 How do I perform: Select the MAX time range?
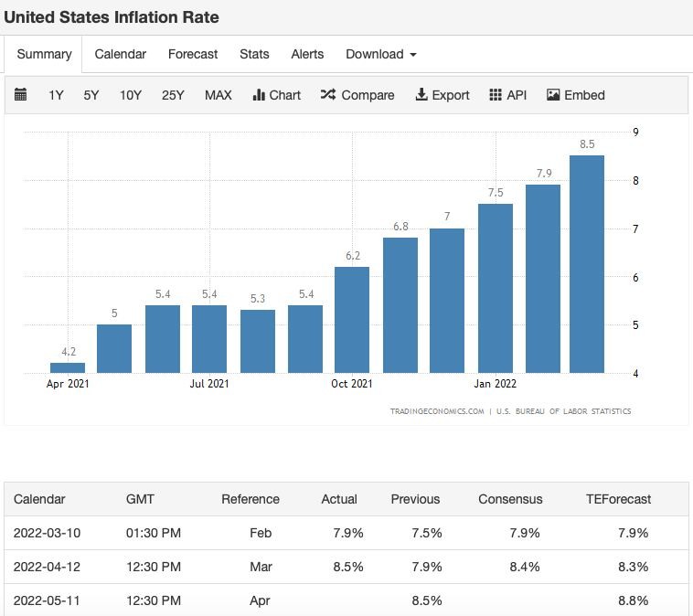218,95
